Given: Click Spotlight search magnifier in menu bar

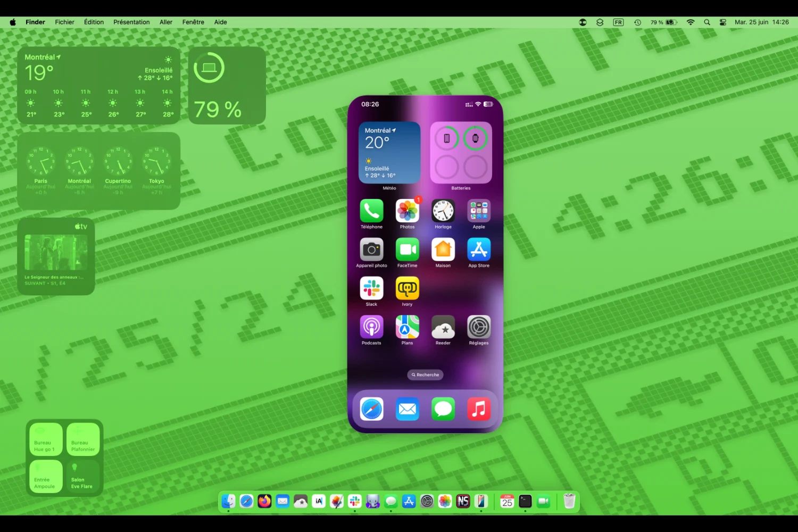Looking at the screenshot, I should 707,22.
